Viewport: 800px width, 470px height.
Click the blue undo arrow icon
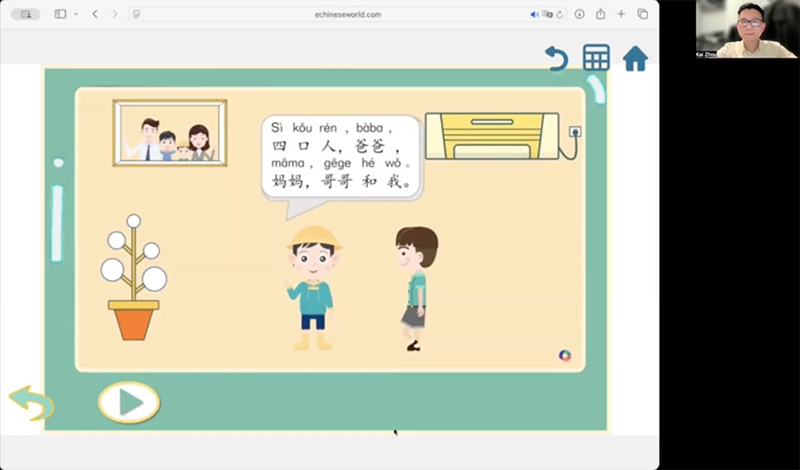[556, 59]
